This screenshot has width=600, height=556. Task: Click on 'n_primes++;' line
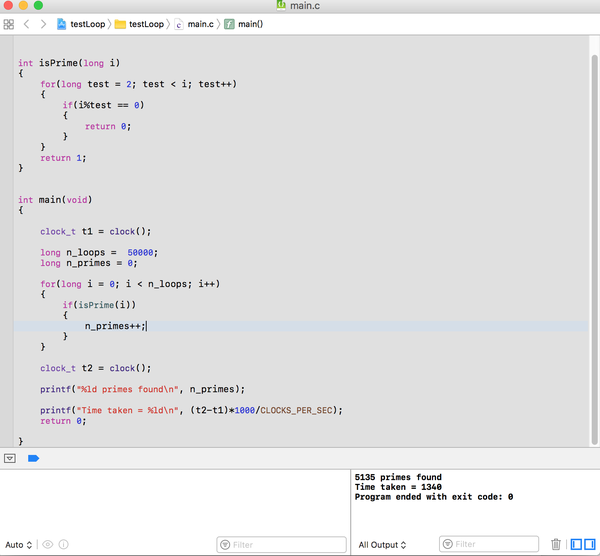(x=115, y=326)
